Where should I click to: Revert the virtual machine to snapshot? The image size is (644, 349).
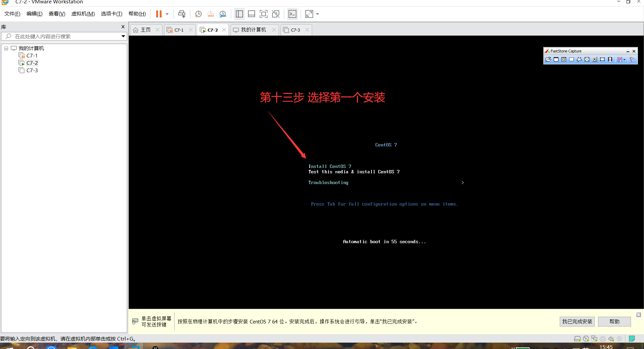click(x=211, y=14)
